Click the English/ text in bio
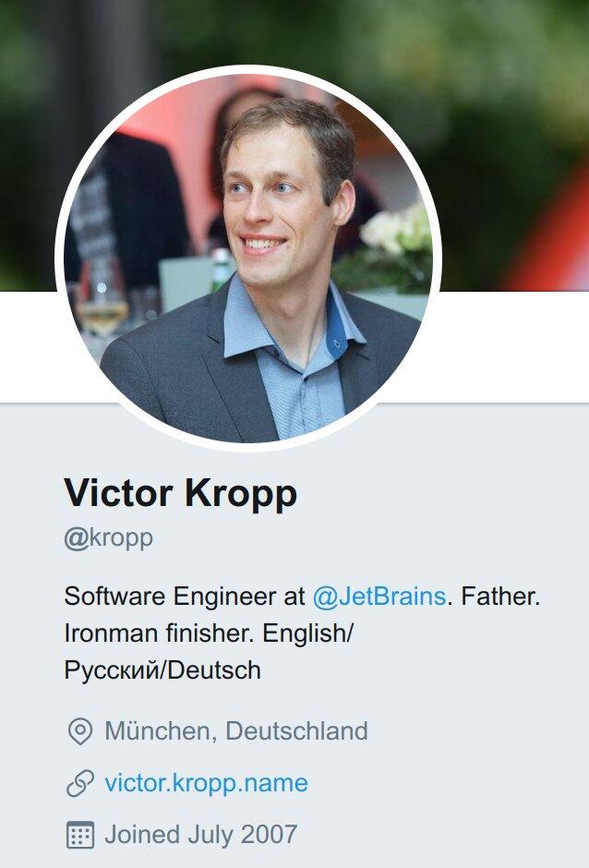 (307, 633)
